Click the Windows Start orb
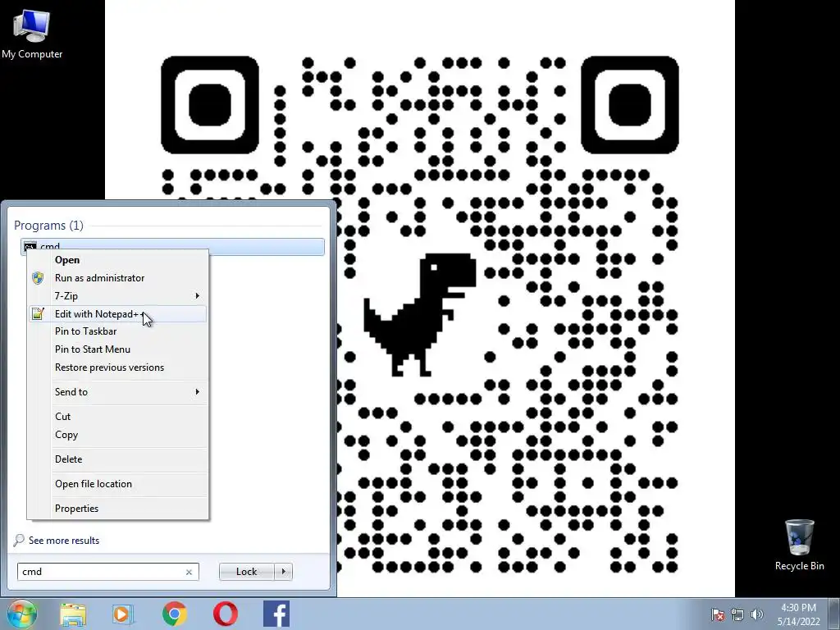The height and width of the screenshot is (630, 840). pos(22,614)
